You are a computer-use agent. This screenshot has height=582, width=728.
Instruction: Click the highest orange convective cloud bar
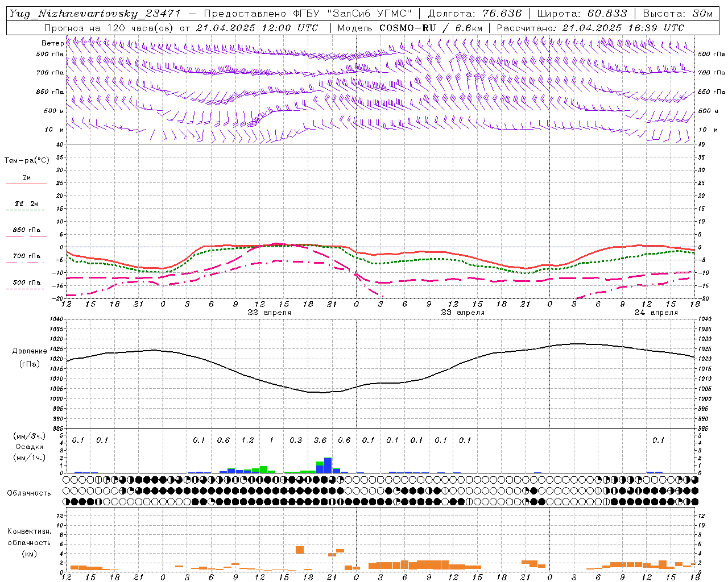[300, 550]
